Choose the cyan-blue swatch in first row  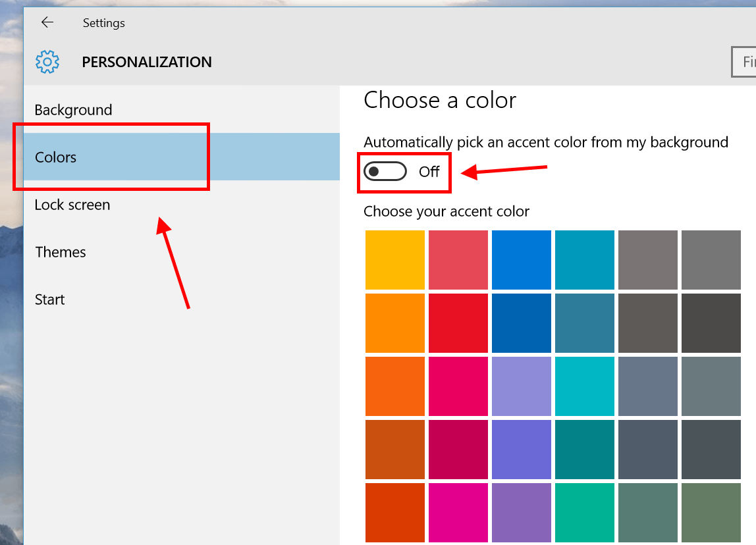[x=584, y=260]
